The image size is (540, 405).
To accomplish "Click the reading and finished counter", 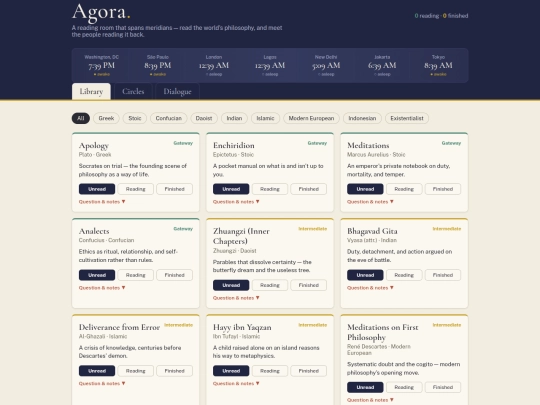I will pos(441,16).
